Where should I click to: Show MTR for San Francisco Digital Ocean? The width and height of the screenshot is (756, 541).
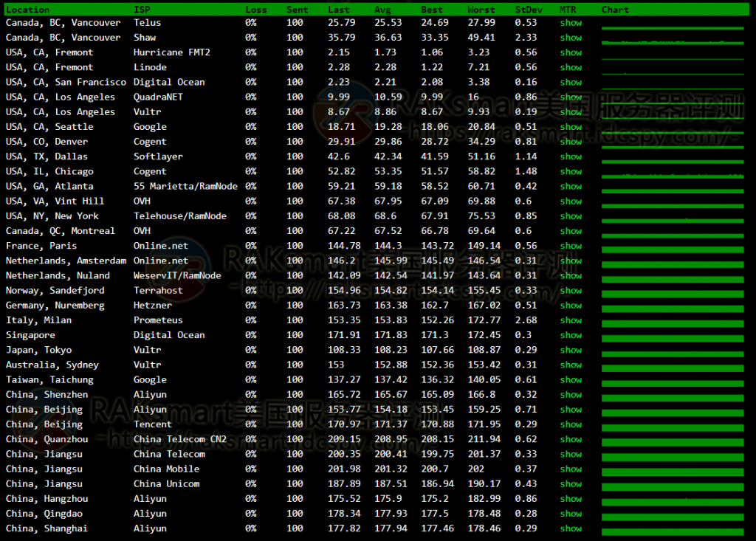coord(571,83)
